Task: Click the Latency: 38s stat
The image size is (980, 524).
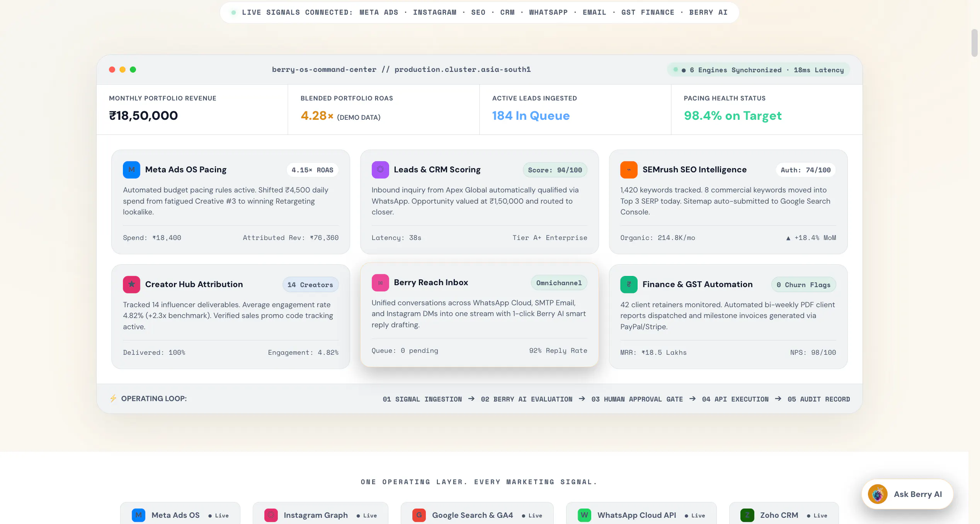Action: (396, 238)
